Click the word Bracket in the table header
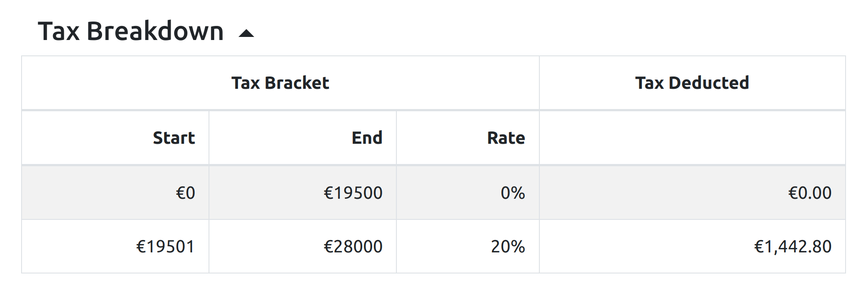 point(297,83)
